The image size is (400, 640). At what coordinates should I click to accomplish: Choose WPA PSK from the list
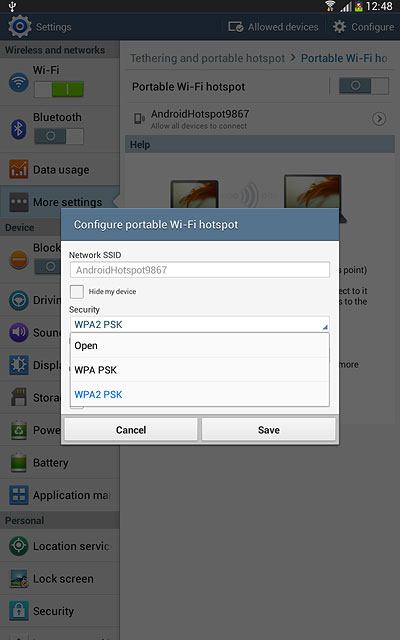coord(200,370)
